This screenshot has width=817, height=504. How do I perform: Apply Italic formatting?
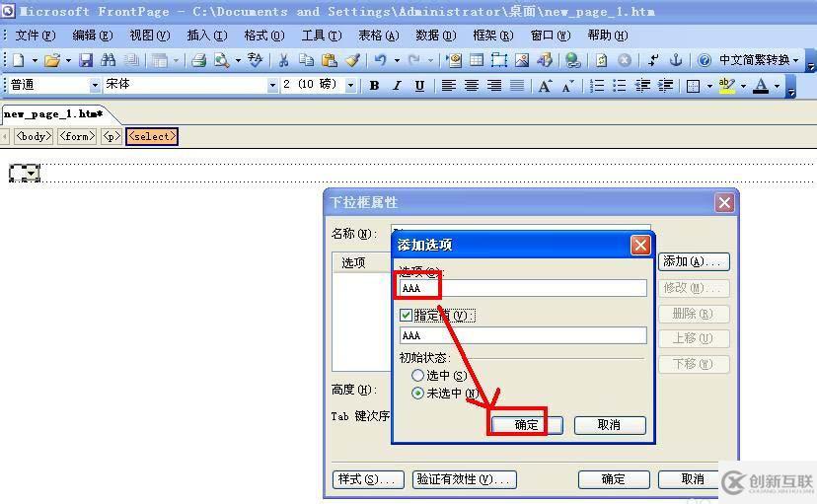coord(397,86)
